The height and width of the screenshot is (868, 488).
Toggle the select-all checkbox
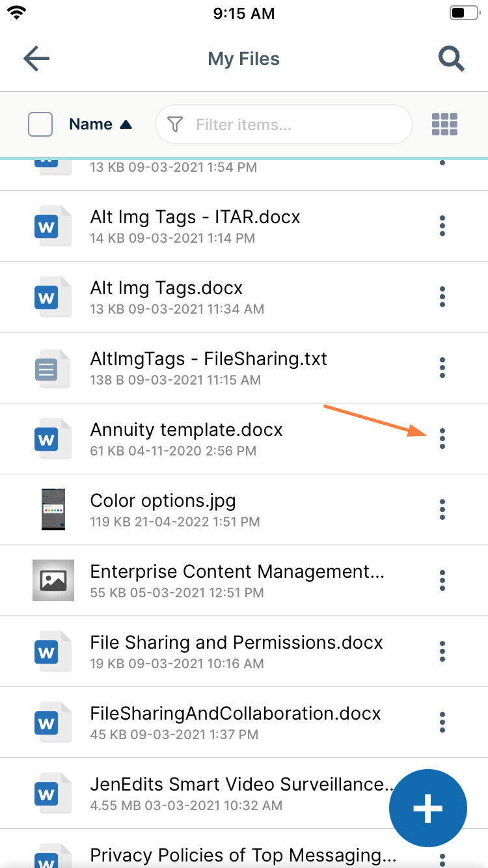pos(40,124)
